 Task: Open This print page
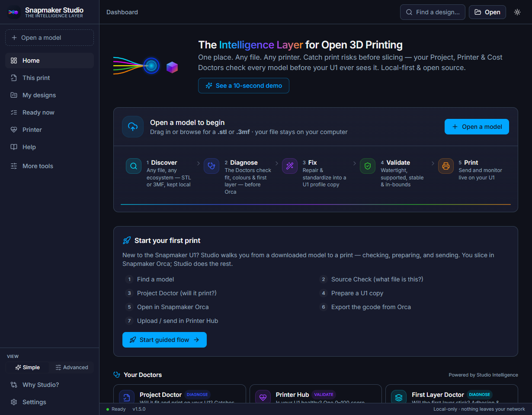click(x=49, y=78)
